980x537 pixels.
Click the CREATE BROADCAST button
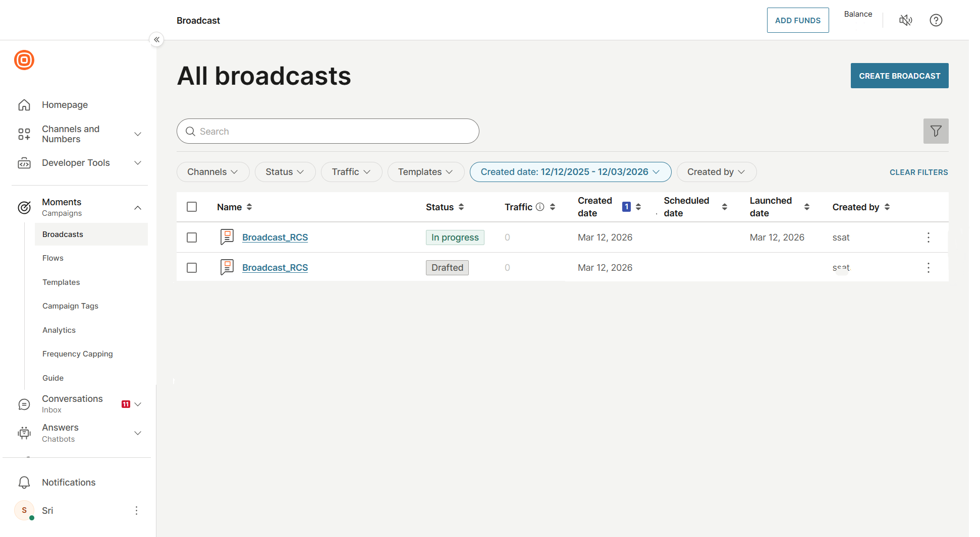(x=899, y=76)
